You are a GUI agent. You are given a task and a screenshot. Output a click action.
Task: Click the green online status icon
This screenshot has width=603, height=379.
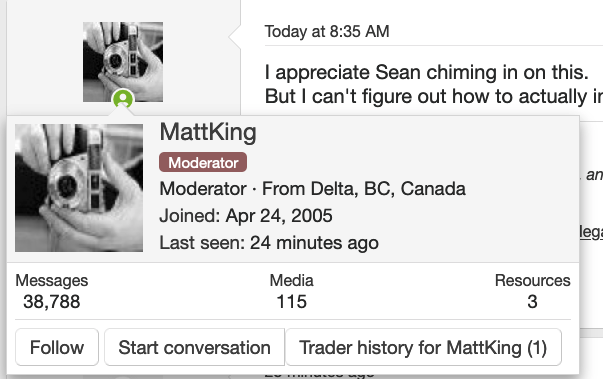coord(123,99)
